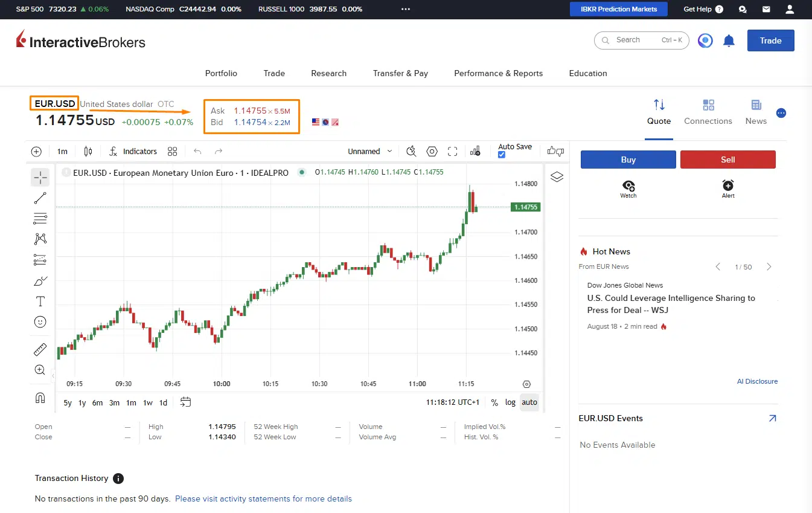This screenshot has height=513, width=812.
Task: Open the Research menu
Action: tap(329, 73)
